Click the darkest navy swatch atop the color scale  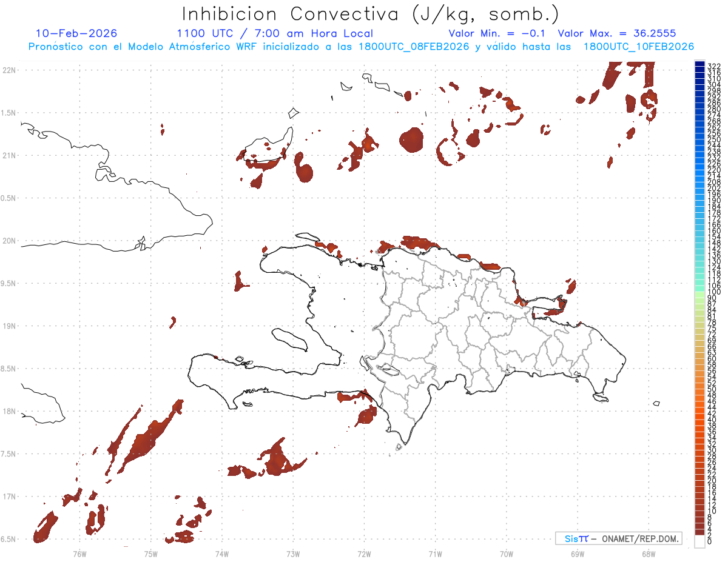(700, 64)
